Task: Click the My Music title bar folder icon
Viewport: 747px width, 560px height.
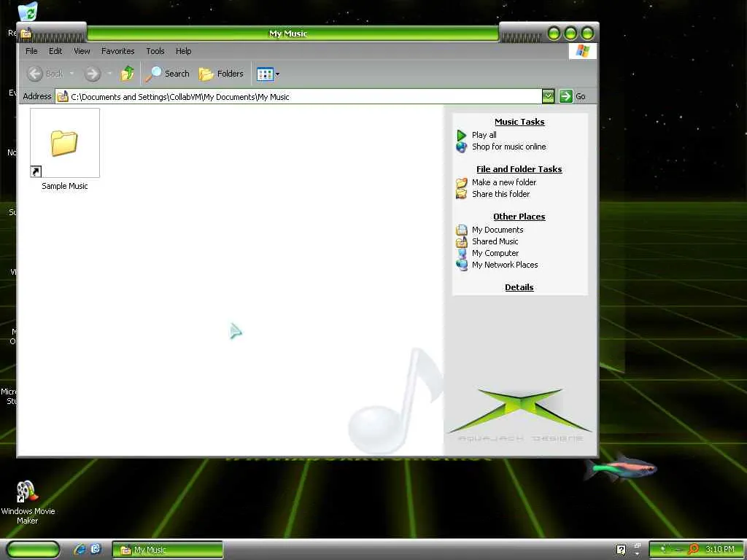Action: 26,34
